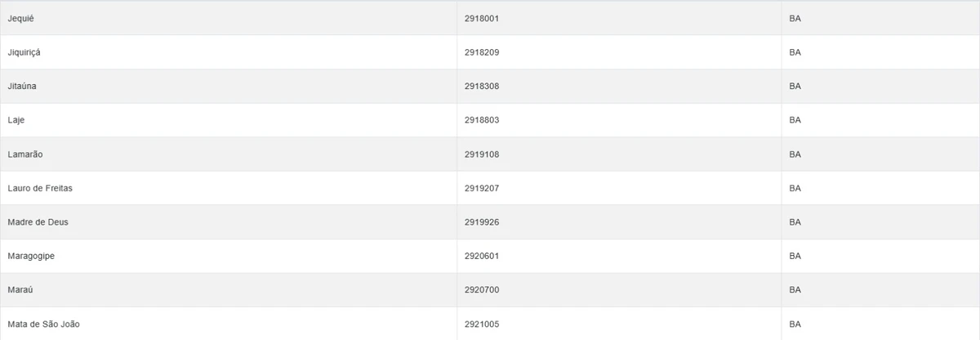Click the Jitaúna row name

22,86
